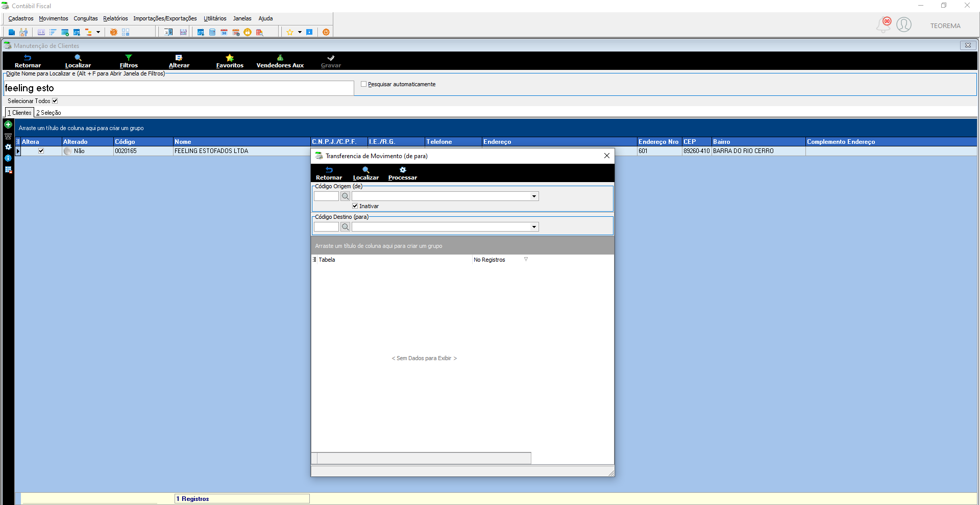Click the blue building icon in top toolbar

pos(12,32)
